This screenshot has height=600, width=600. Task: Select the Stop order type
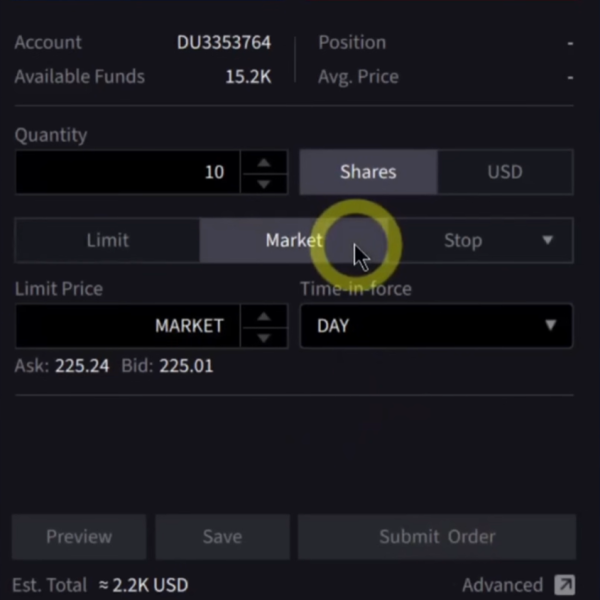click(x=462, y=240)
